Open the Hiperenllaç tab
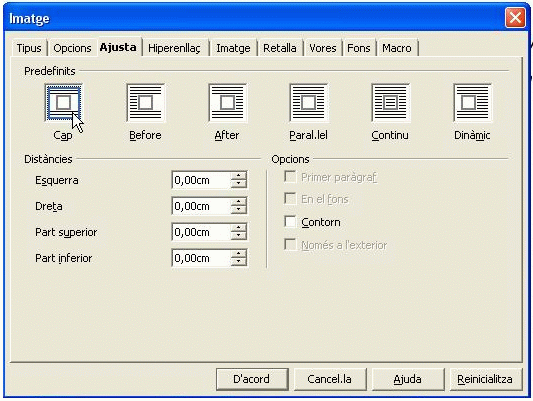 click(174, 48)
